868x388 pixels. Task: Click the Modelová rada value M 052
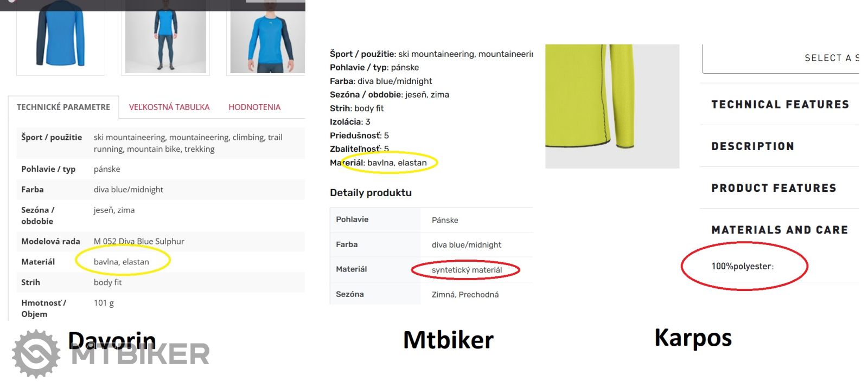(139, 241)
